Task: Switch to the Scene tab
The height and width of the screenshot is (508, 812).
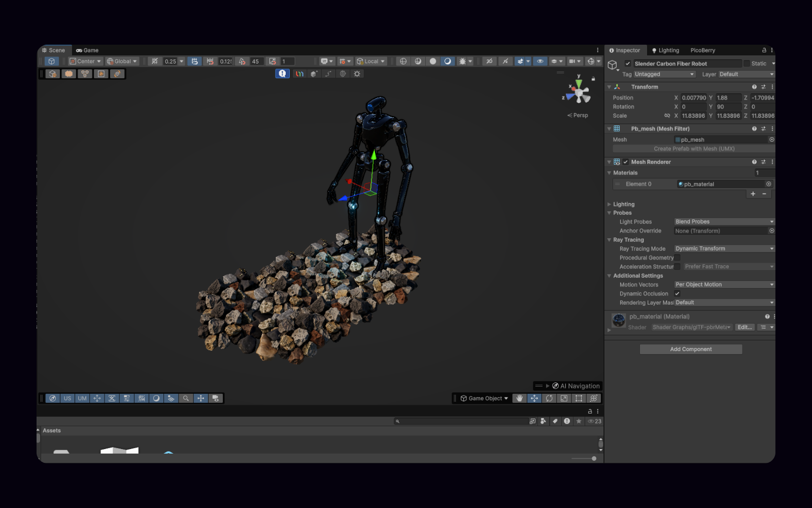Action: pyautogui.click(x=53, y=50)
